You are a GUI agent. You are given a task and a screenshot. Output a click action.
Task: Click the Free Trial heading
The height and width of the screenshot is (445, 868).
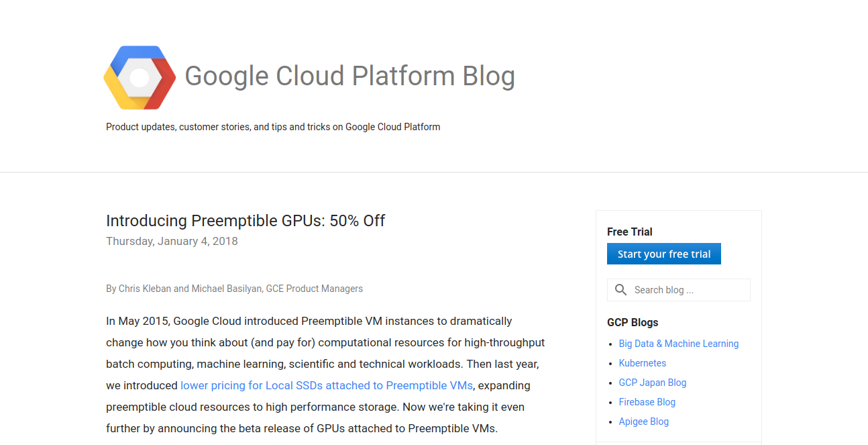point(630,232)
